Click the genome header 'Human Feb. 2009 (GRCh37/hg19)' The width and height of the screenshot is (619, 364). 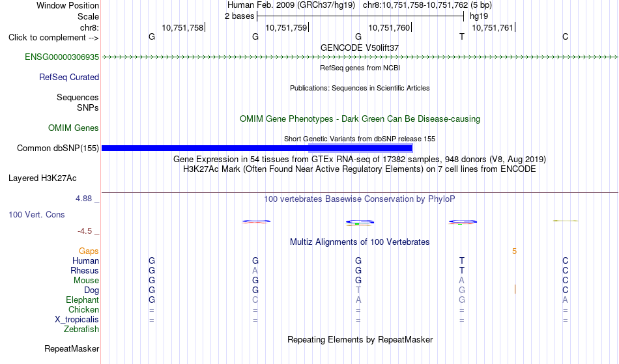pyautogui.click(x=291, y=5)
